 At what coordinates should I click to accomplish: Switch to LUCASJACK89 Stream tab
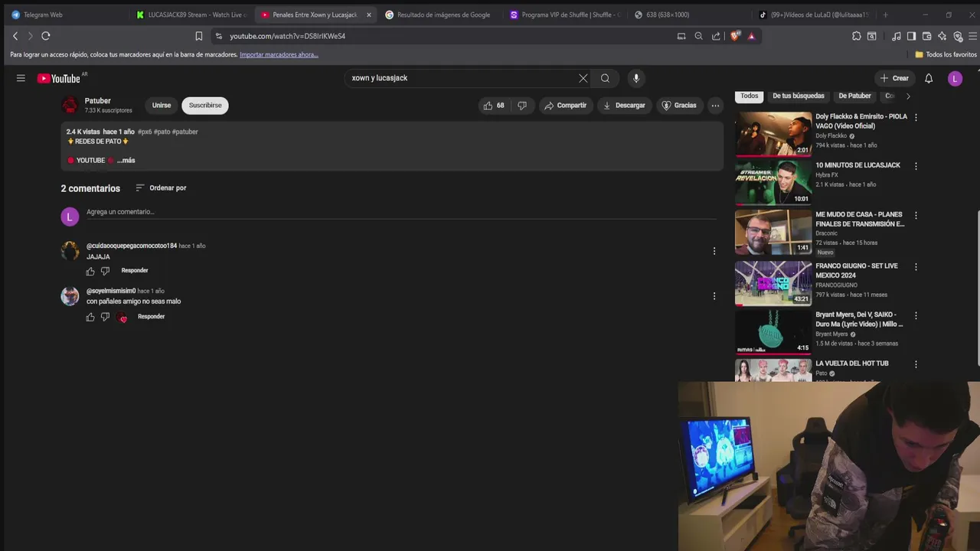[191, 15]
